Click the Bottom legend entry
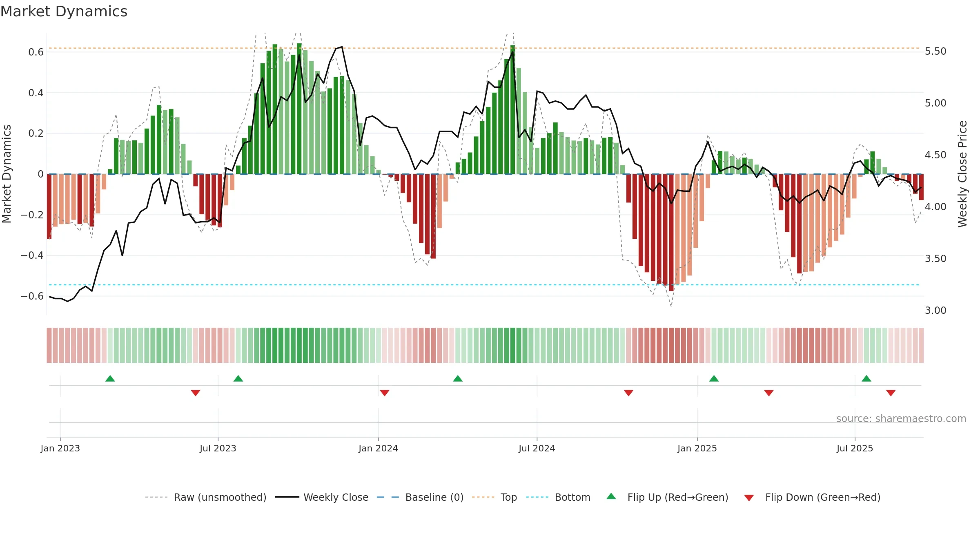The height and width of the screenshot is (551, 980). 558,497
